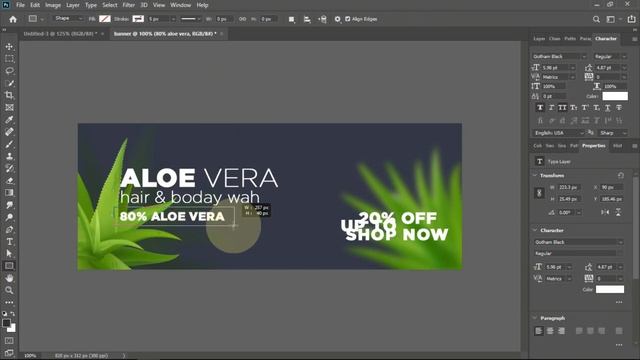Set paragraph to left align text
Viewport: 640px width, 360px height.
539,331
